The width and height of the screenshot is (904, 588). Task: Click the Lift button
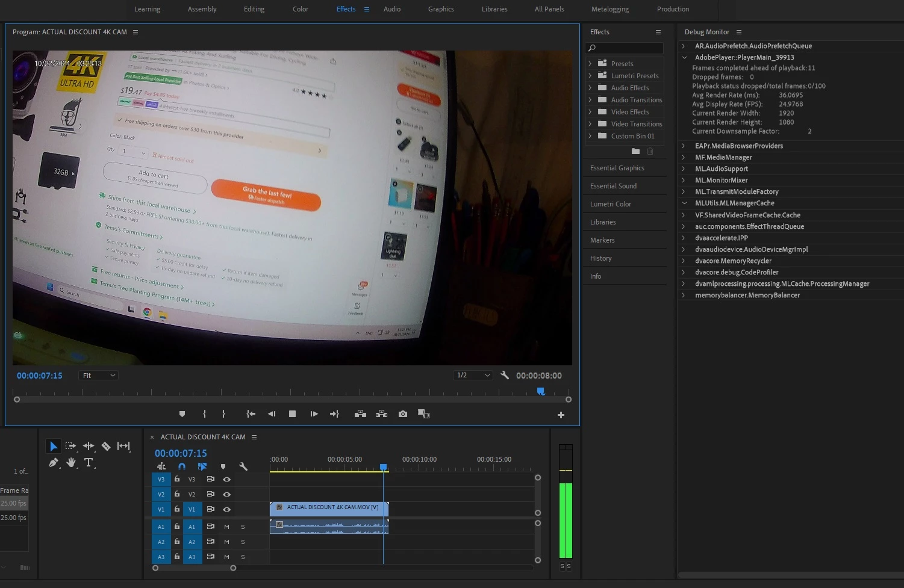pyautogui.click(x=360, y=414)
